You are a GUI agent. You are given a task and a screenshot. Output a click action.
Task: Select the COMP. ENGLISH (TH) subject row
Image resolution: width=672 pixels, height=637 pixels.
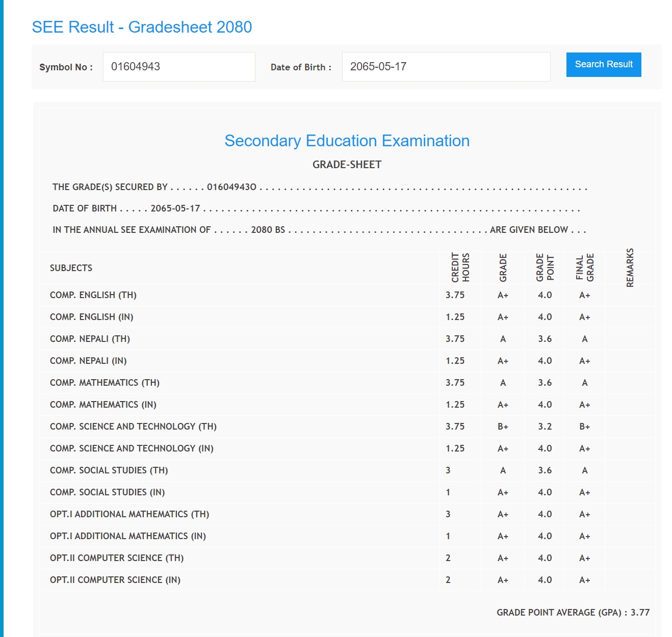[93, 295]
